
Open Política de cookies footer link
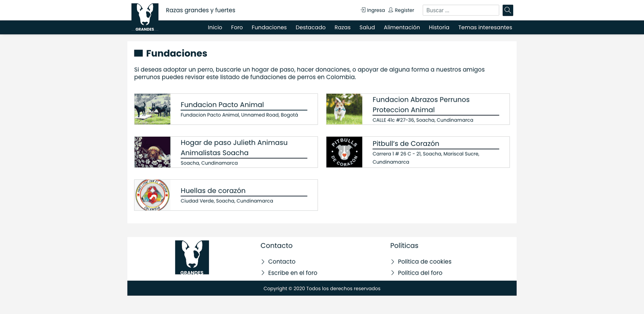tap(425, 262)
